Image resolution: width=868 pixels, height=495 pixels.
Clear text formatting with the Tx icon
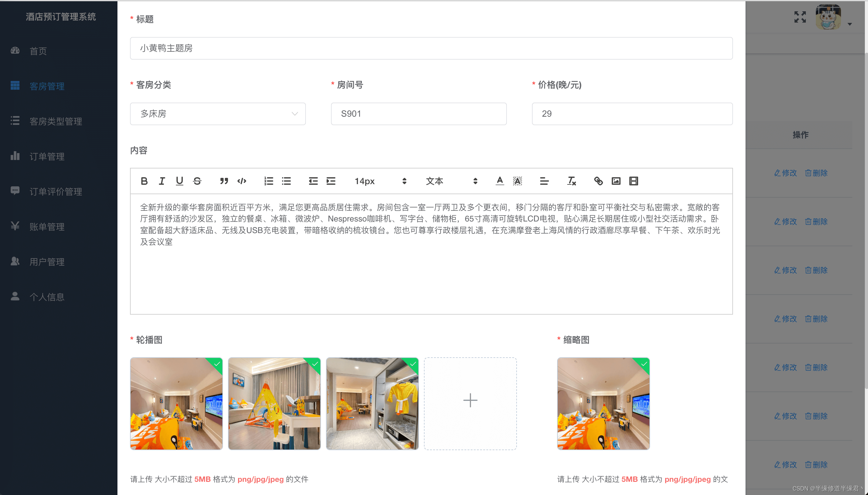(571, 181)
